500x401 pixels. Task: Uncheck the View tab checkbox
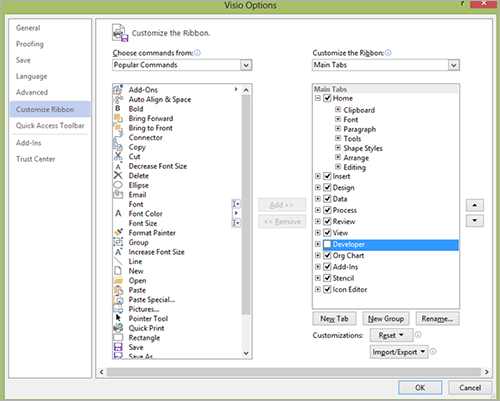click(x=327, y=233)
